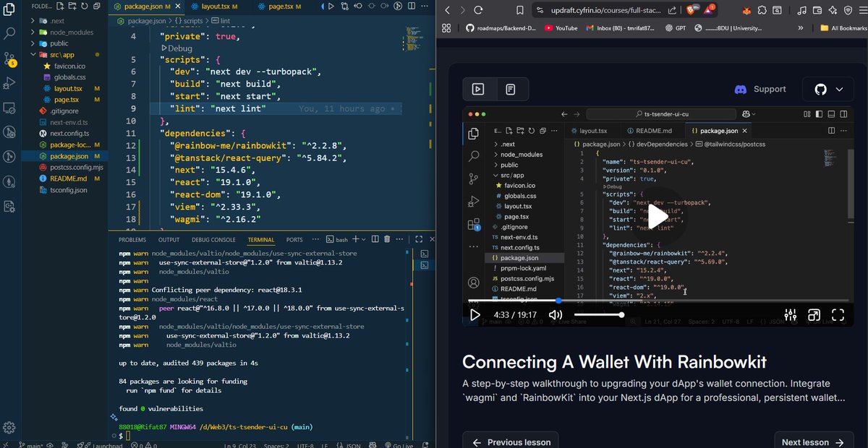Open Source Control view with badge 5
This screenshot has width=868, height=448.
(9, 58)
